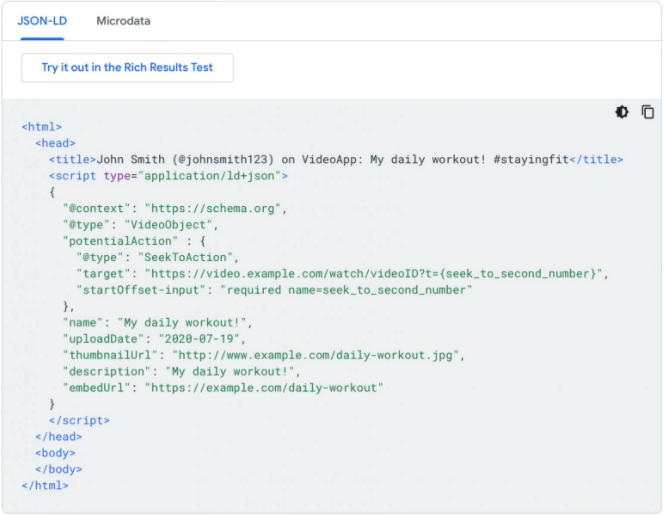Switch to the Microdata tab
The width and height of the screenshot is (664, 516).
click(123, 21)
